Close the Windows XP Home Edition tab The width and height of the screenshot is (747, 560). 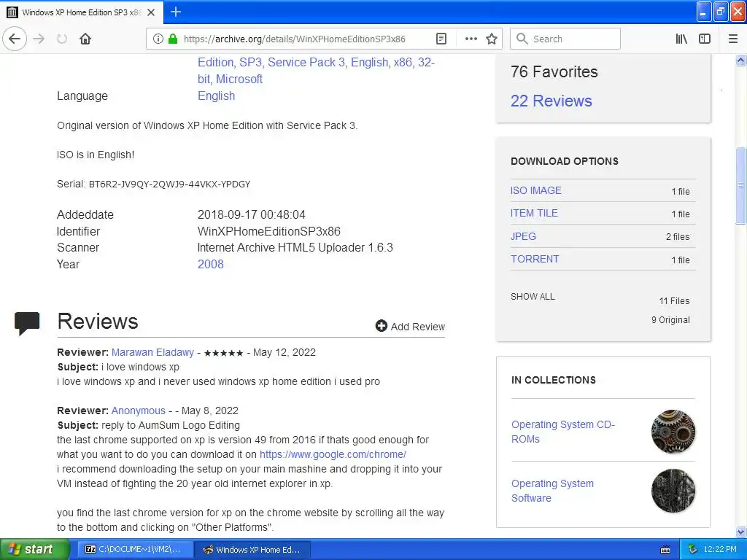point(151,12)
